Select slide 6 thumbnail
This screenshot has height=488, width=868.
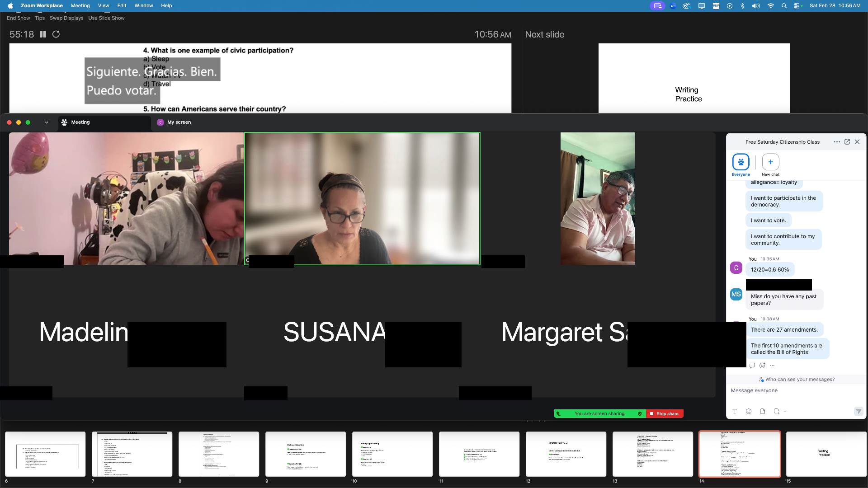[45, 454]
